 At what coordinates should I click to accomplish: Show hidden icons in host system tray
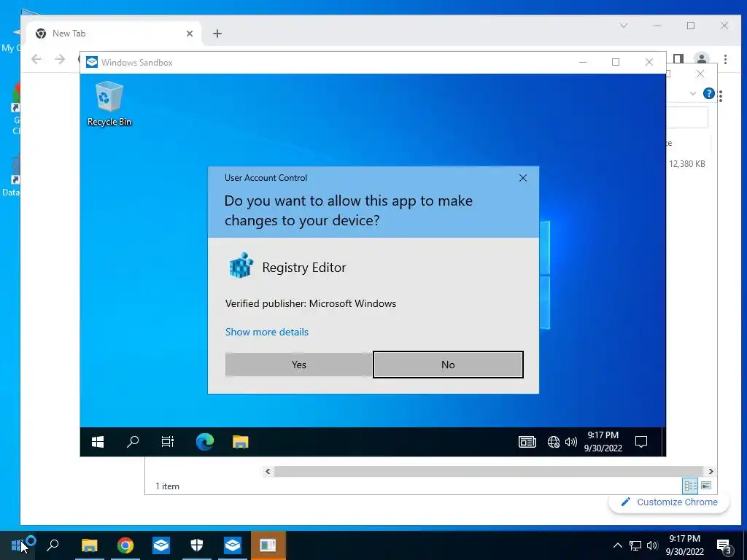pos(617,545)
